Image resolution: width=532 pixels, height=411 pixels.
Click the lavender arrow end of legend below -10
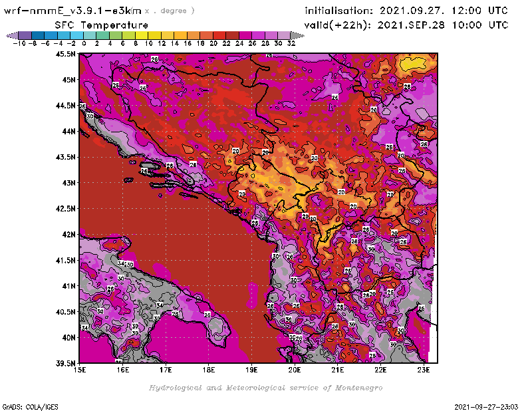(13, 35)
